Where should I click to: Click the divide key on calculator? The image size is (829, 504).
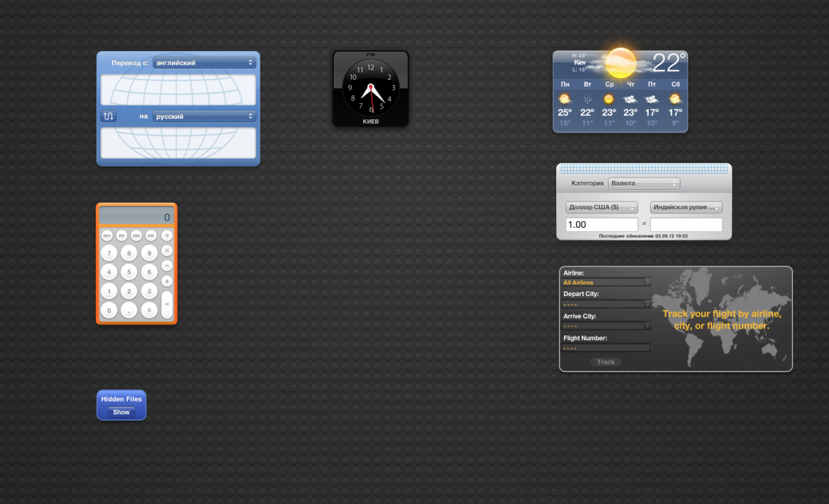point(167,235)
